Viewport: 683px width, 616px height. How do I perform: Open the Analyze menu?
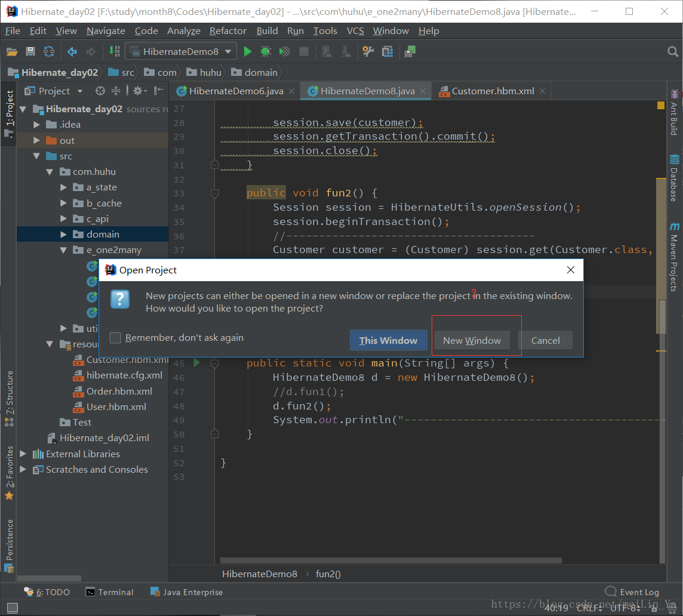[183, 31]
